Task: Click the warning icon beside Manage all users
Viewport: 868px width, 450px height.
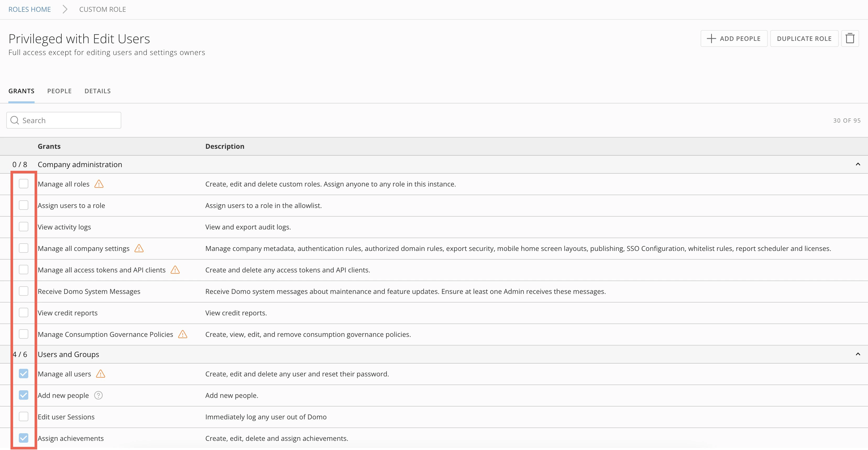Action: click(x=100, y=374)
